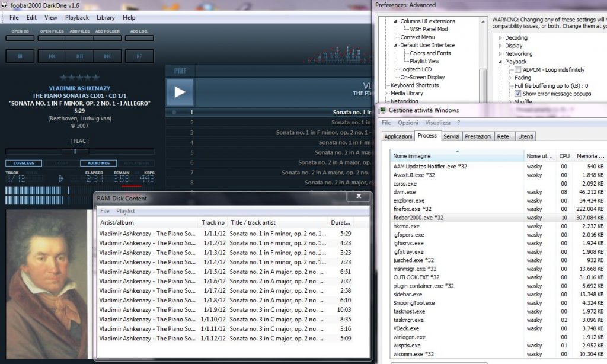
Task: Select Keyboard Shortcuts preferences page
Action: [x=414, y=85]
